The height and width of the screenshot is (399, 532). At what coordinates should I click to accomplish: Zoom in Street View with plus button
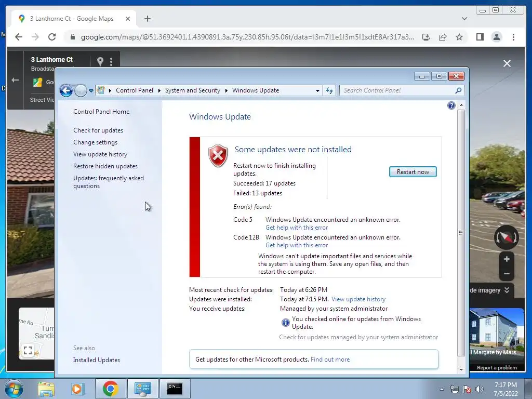pos(507,259)
